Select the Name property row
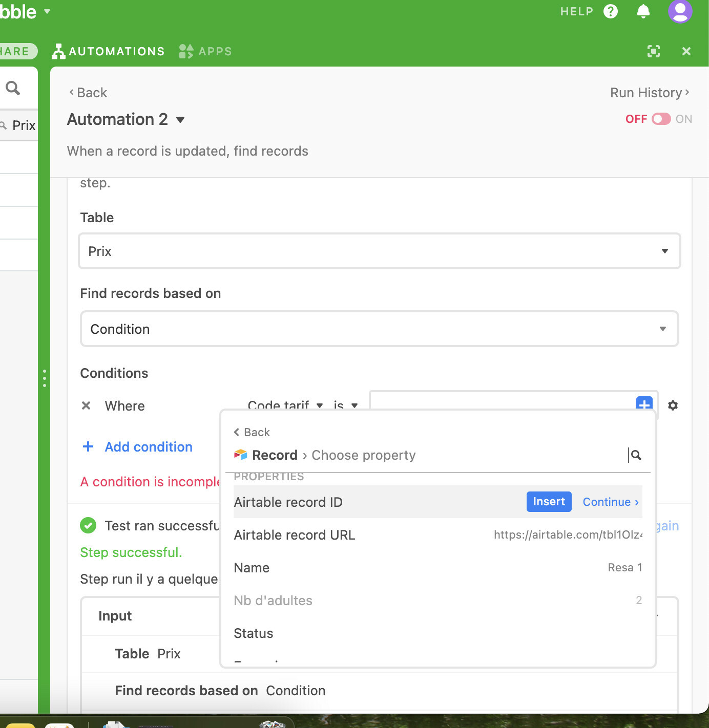The image size is (709, 728). [438, 567]
